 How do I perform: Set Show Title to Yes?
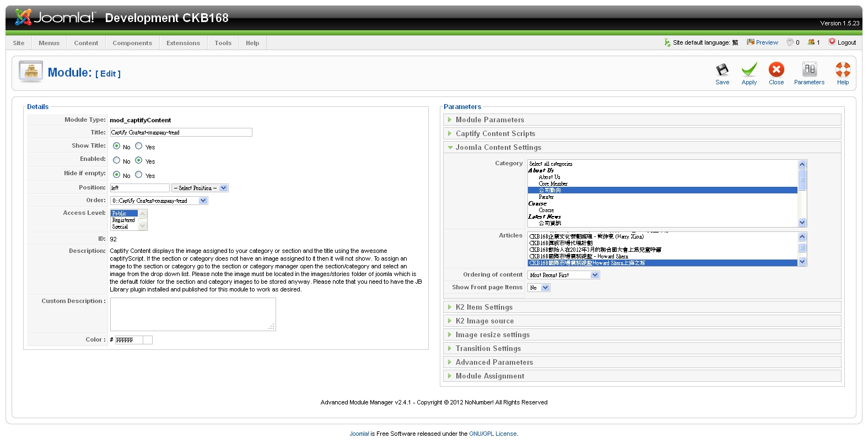pos(139,146)
